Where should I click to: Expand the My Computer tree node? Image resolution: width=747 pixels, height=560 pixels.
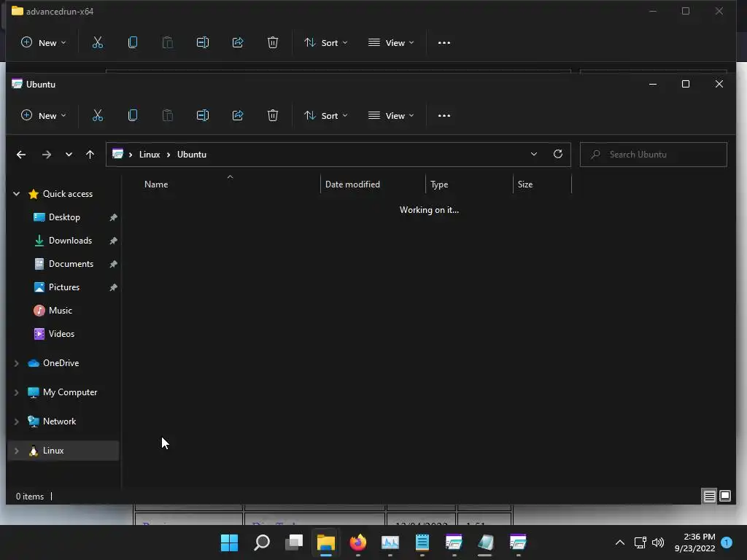click(17, 392)
